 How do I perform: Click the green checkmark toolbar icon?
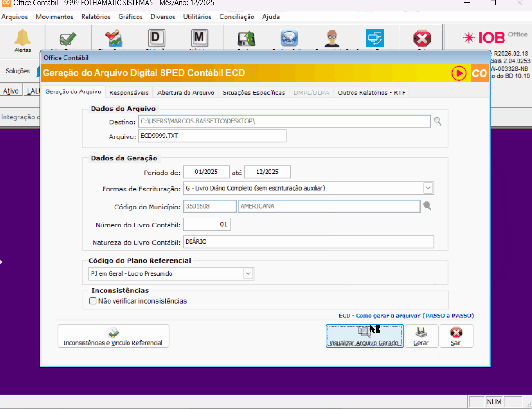point(68,39)
